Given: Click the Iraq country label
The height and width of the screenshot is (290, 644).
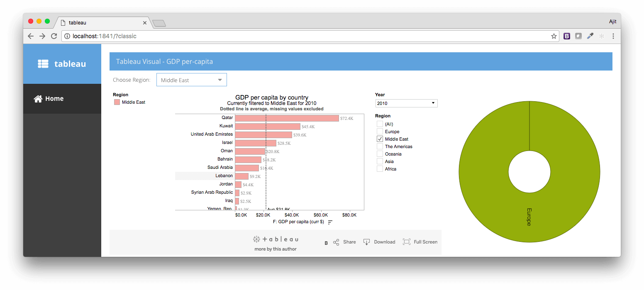Looking at the screenshot, I should (229, 201).
